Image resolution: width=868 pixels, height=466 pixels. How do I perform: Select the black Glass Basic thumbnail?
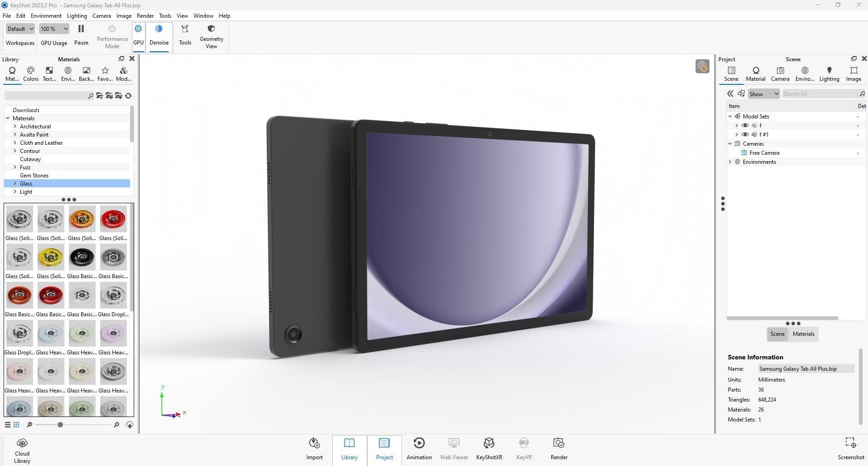pyautogui.click(x=82, y=257)
